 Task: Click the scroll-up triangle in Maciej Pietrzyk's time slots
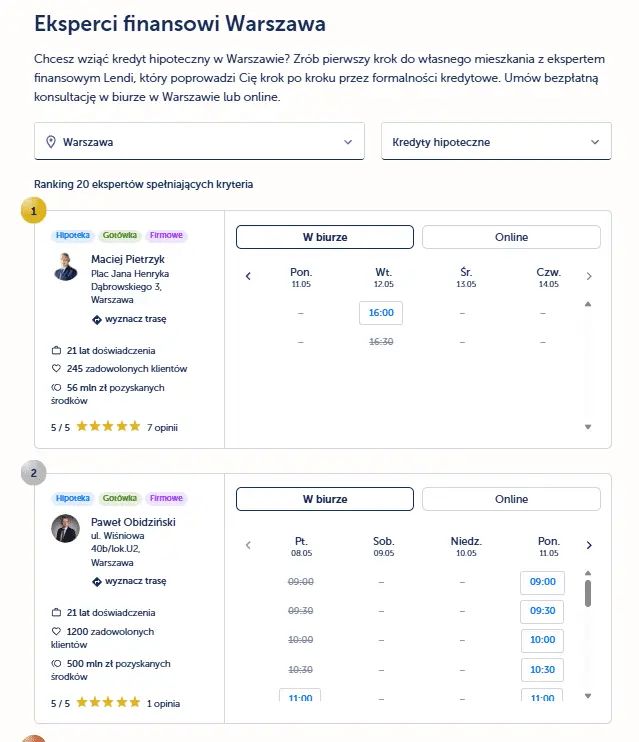(588, 304)
